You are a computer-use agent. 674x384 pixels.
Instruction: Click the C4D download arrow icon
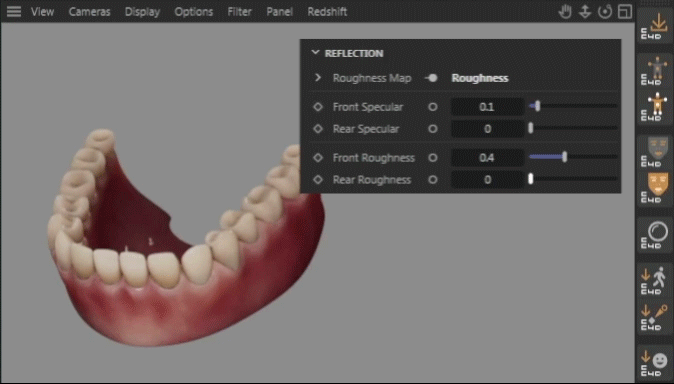655,26
